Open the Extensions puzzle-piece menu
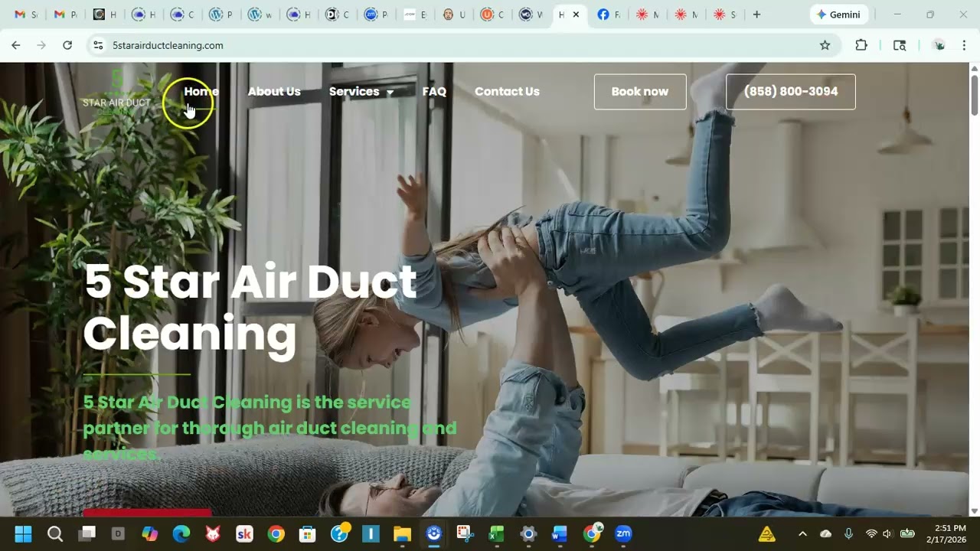 coord(861,45)
